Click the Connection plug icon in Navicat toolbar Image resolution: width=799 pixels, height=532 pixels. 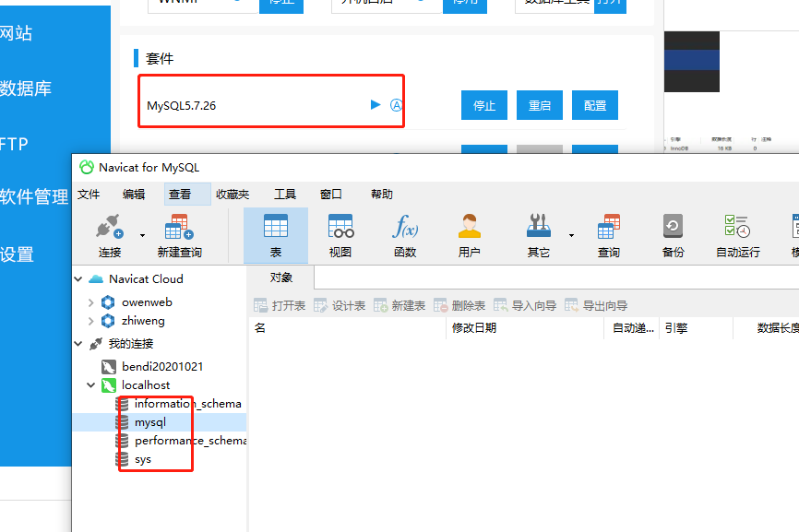tap(110, 227)
